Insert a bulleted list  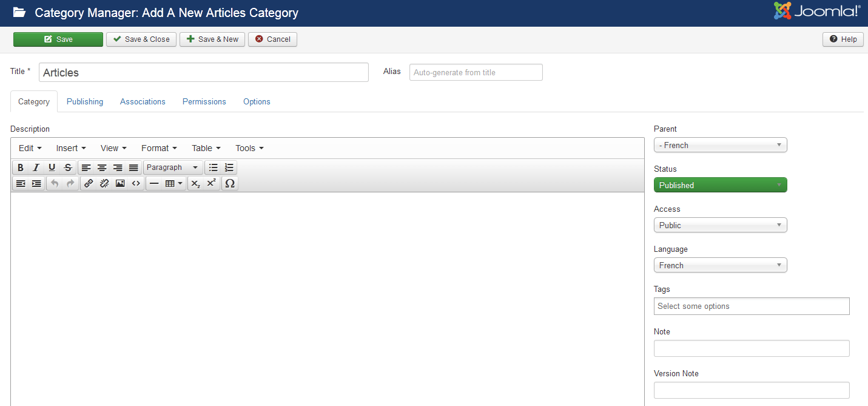(x=213, y=167)
